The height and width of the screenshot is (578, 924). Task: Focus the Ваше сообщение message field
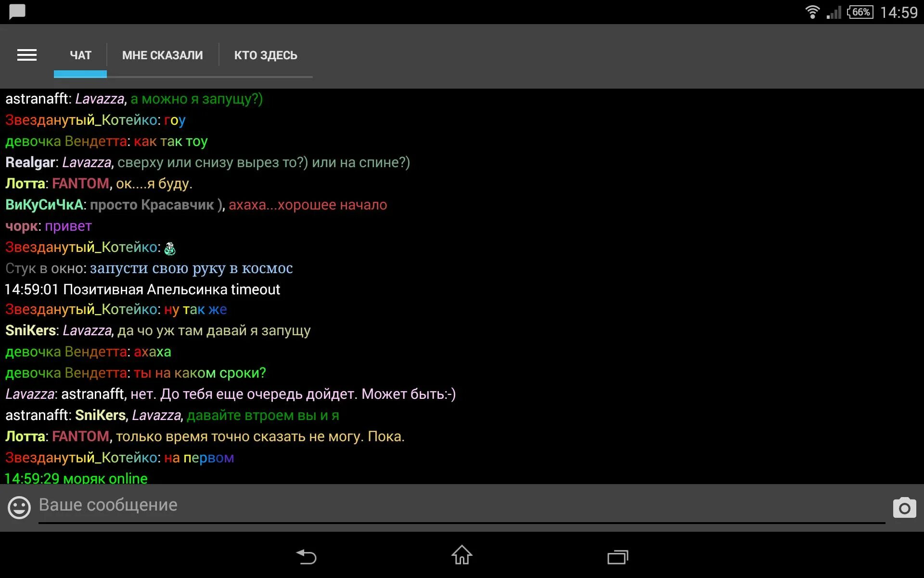point(462,506)
